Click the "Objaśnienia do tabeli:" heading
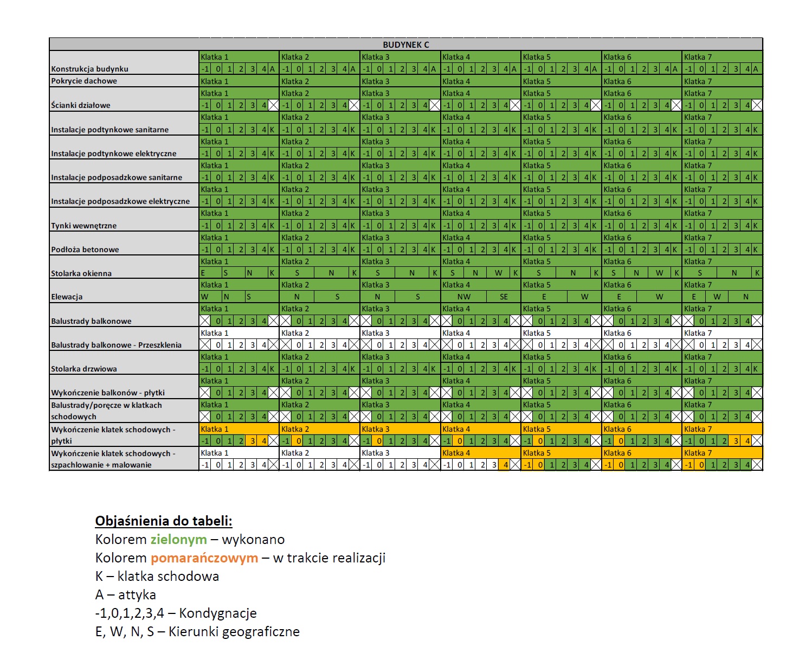 (x=164, y=521)
